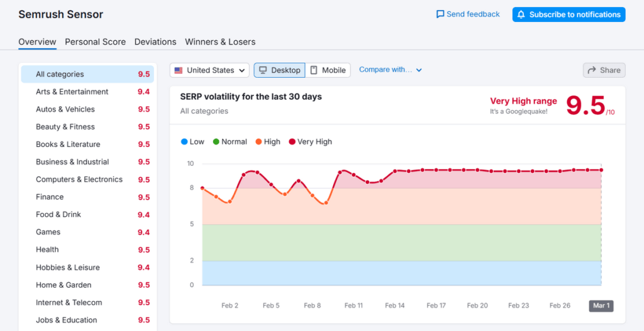This screenshot has height=331, width=644.
Task: Open the United States country dropdown
Action: pos(209,70)
